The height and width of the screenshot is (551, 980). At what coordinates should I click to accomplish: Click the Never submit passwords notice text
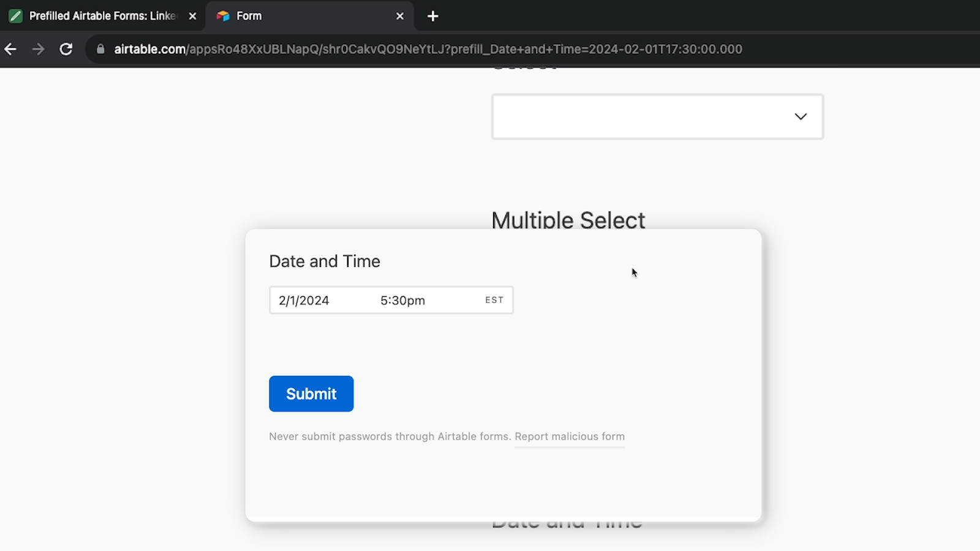tap(390, 437)
